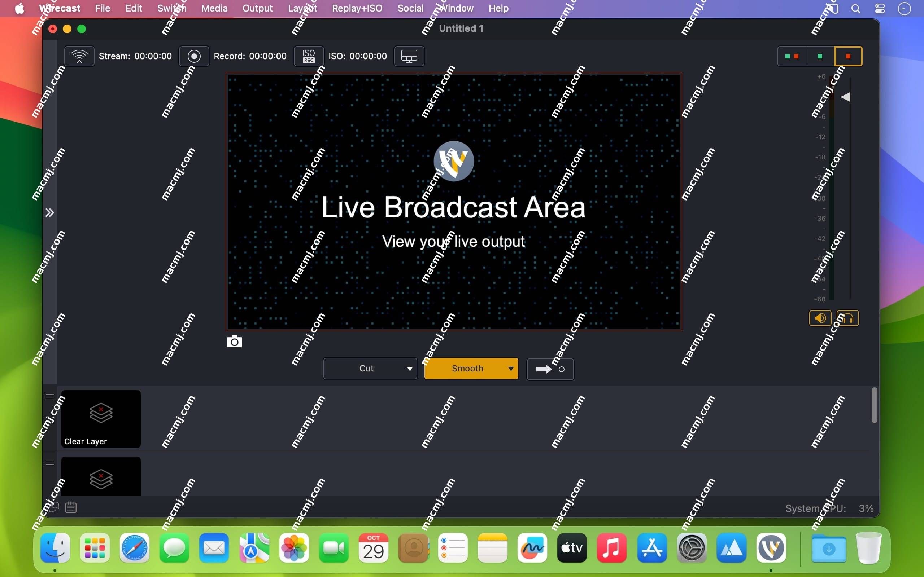Click the ISO recording icon

coord(308,56)
